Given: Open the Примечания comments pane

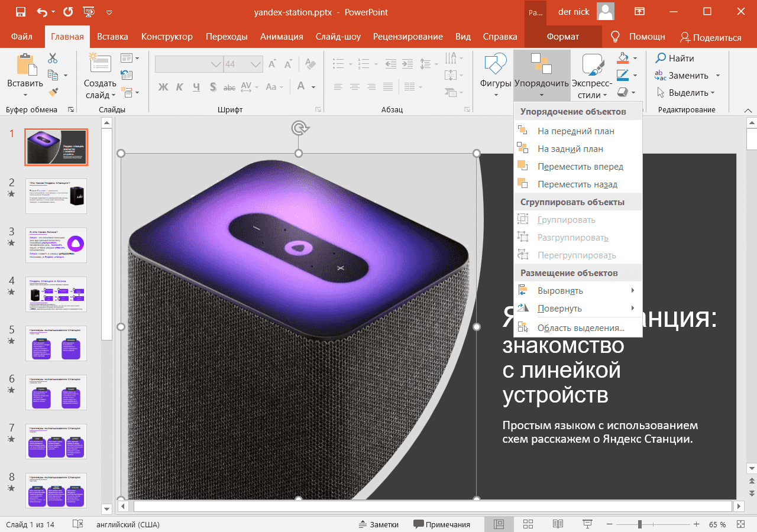Looking at the screenshot, I should 442,524.
